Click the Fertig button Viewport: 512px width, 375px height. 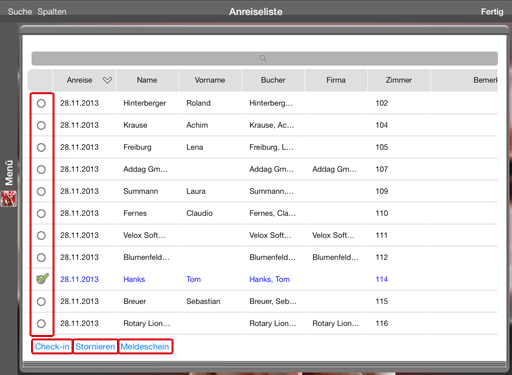[x=492, y=12]
